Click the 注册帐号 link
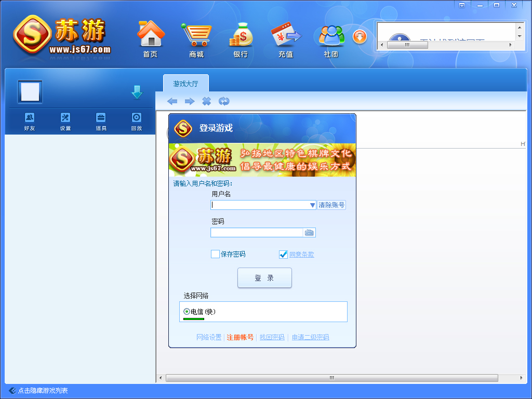 [x=240, y=337]
